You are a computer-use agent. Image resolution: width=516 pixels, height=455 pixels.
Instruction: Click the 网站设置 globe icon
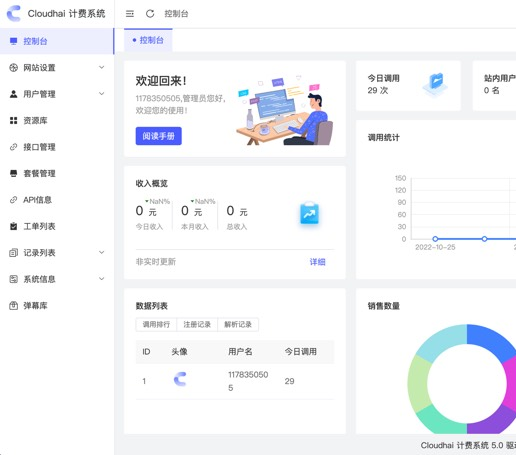[13, 68]
